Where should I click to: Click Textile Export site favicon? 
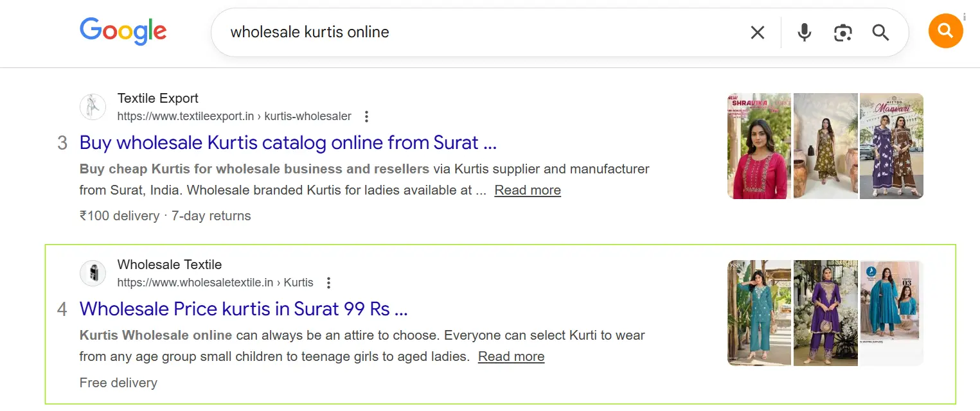[93, 107]
